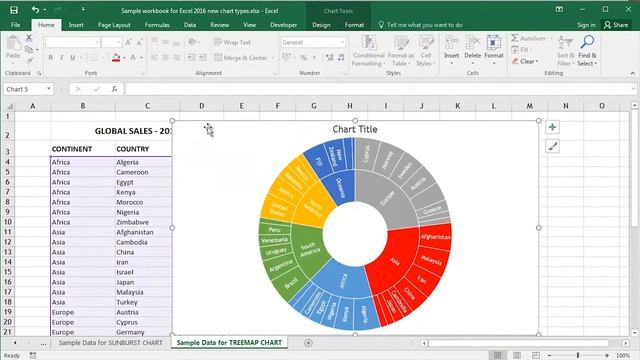The height and width of the screenshot is (360, 640).
Task: Toggle Underline formatting
Action: point(73,58)
